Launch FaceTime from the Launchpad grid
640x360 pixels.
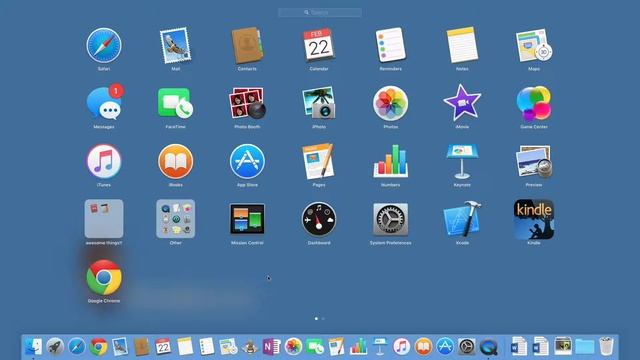click(176, 103)
